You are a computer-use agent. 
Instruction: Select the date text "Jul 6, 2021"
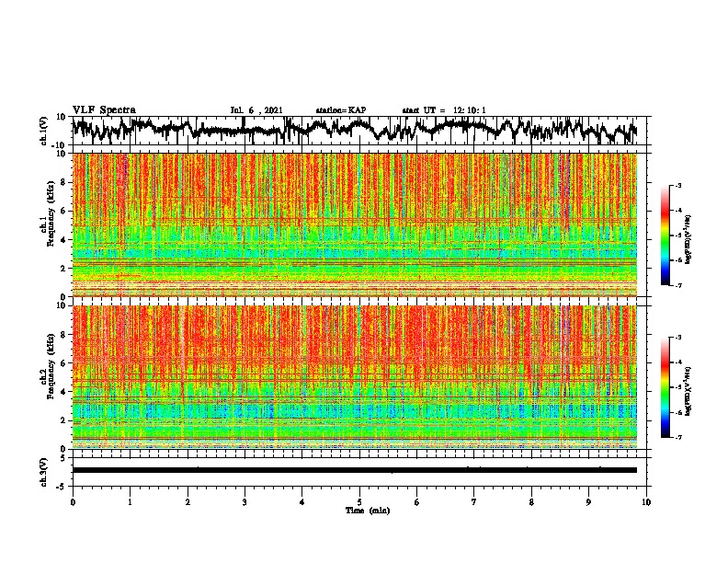[x=256, y=110]
